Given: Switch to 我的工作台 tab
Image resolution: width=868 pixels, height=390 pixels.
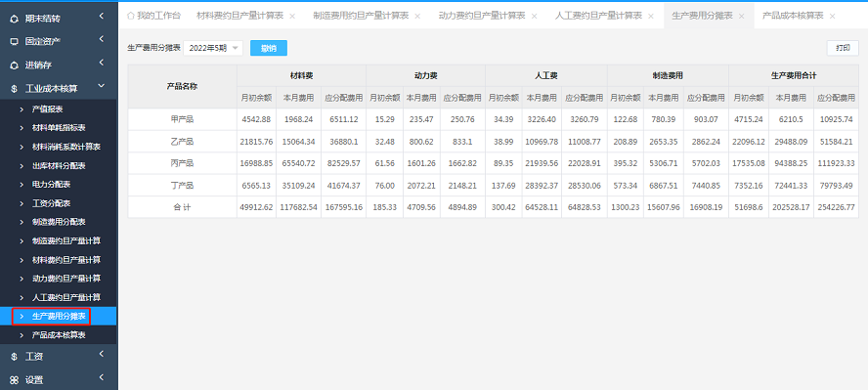Looking at the screenshot, I should pyautogui.click(x=153, y=16).
